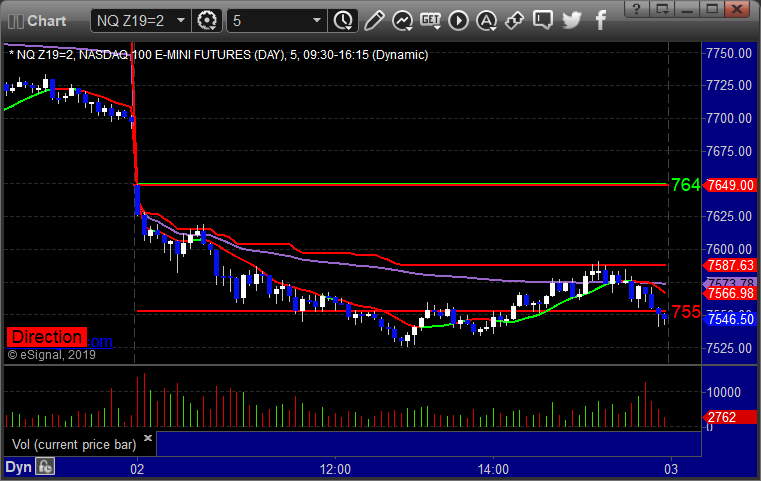The height and width of the screenshot is (481, 761).
Task: Click the play replay icon
Action: [459, 21]
